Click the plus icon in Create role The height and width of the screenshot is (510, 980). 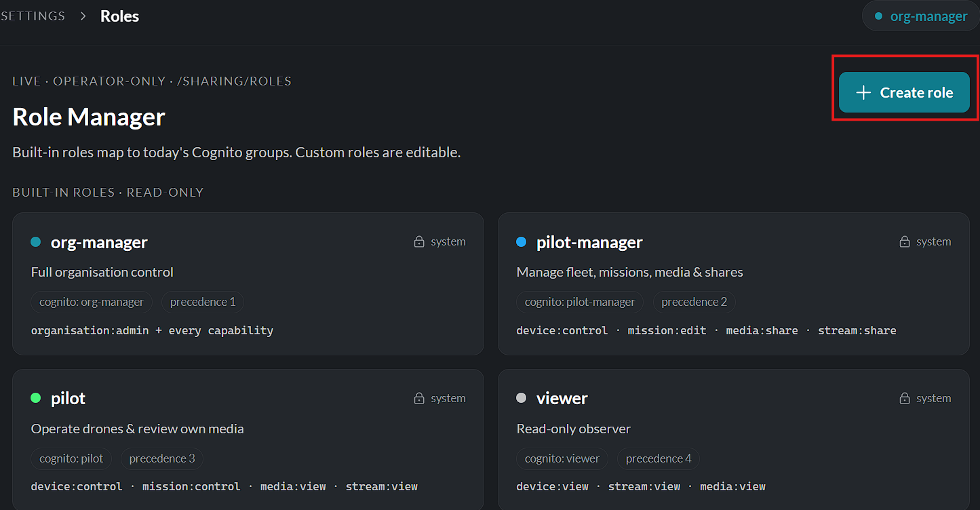[x=863, y=93]
